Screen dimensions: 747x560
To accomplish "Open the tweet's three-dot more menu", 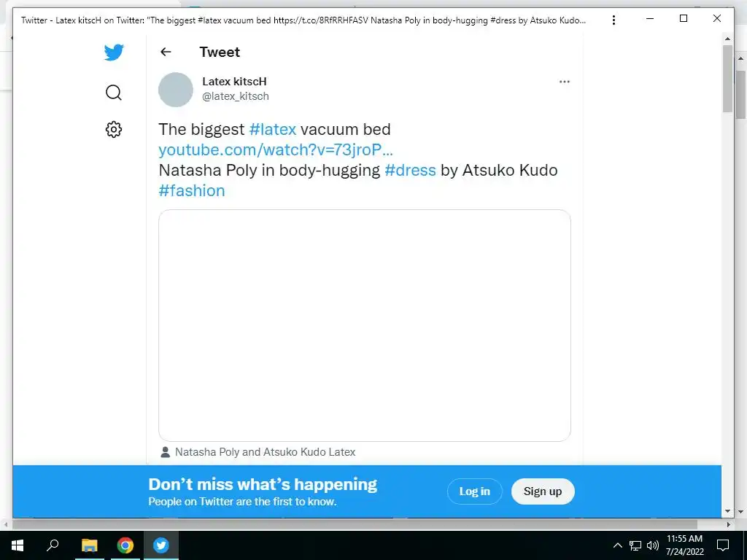I will pos(565,82).
